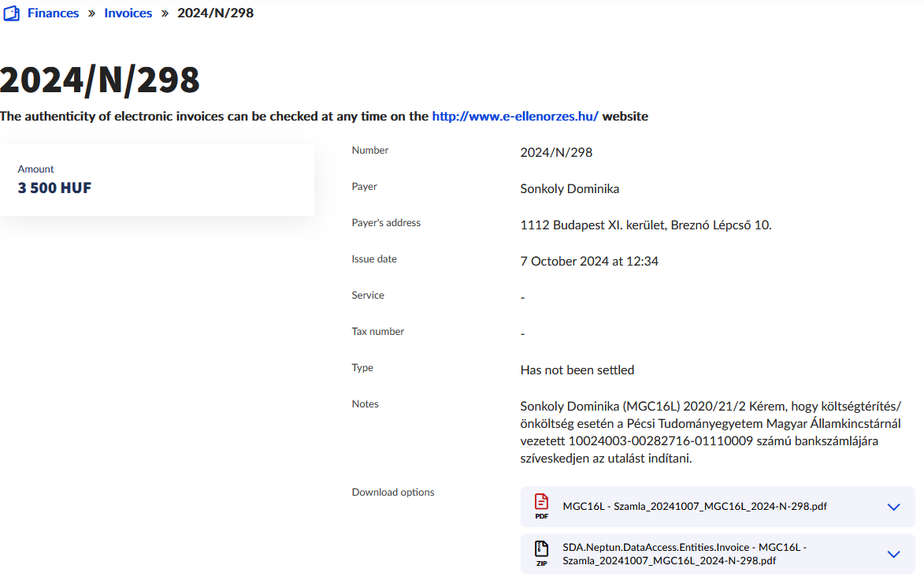The image size is (924, 580).
Task: Open the e-ellenorzes.hu website link
Action: click(515, 117)
